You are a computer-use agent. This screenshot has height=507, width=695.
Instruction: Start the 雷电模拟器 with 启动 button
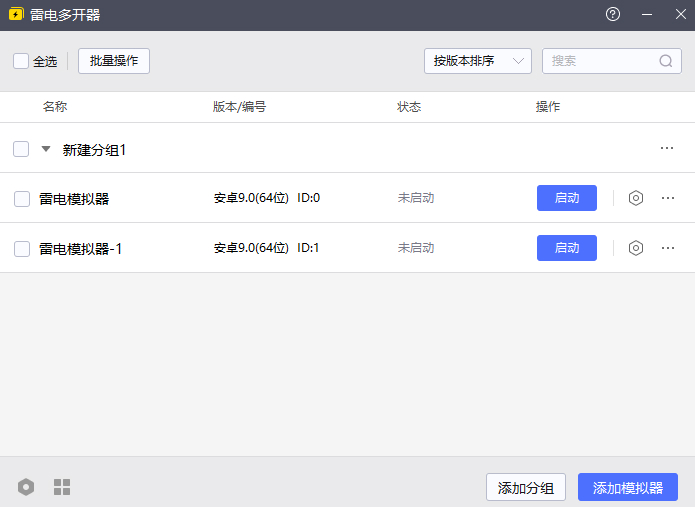pos(566,198)
